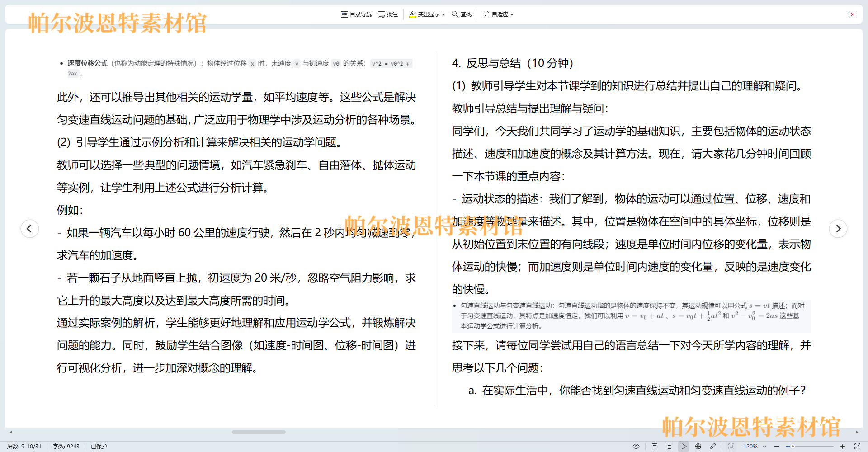Open the 目录导航 table of contents panel
Screen dimensions: 868x452
(x=356, y=14)
